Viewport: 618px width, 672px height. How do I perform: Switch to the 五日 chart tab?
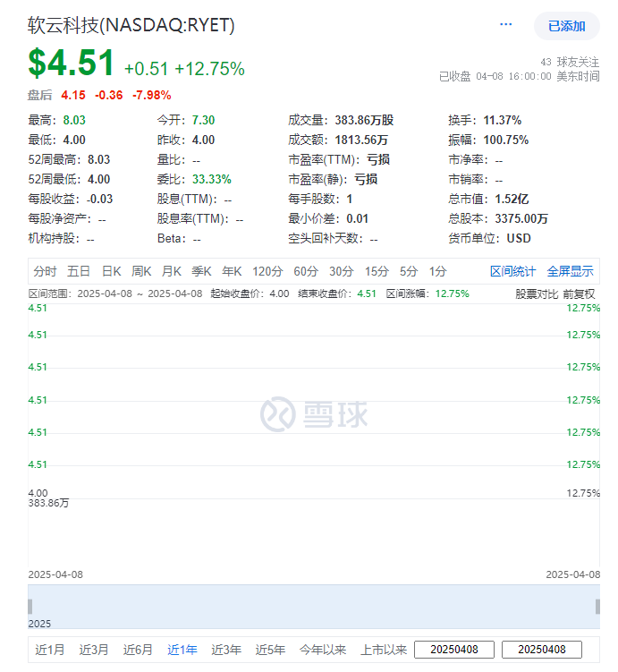[79, 271]
